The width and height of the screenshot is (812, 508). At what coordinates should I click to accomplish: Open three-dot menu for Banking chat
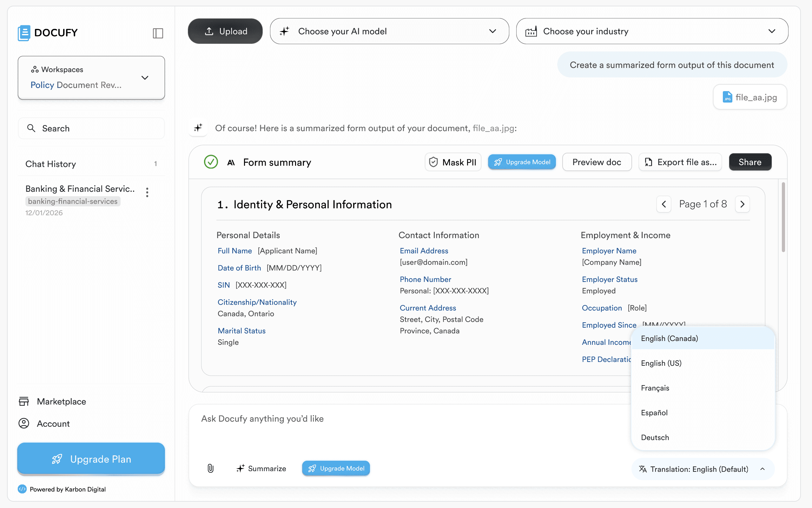[147, 192]
